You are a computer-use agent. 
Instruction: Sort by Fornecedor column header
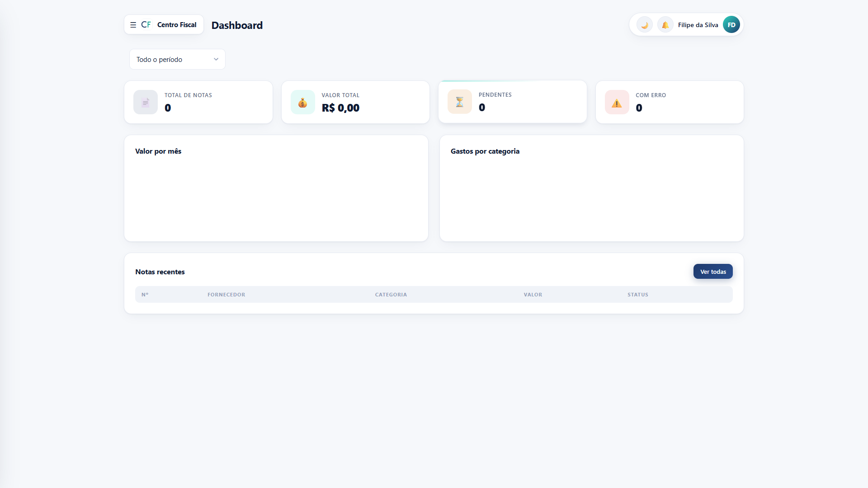point(226,295)
